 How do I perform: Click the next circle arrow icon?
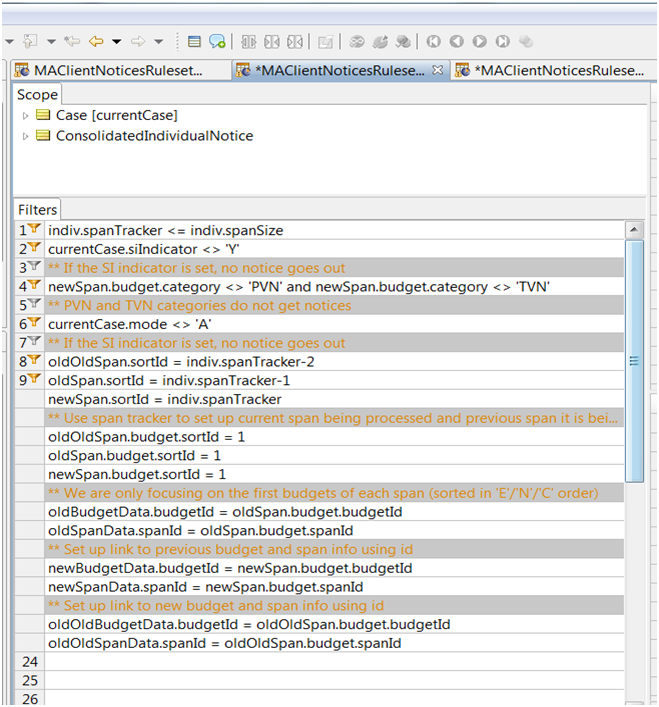(480, 41)
